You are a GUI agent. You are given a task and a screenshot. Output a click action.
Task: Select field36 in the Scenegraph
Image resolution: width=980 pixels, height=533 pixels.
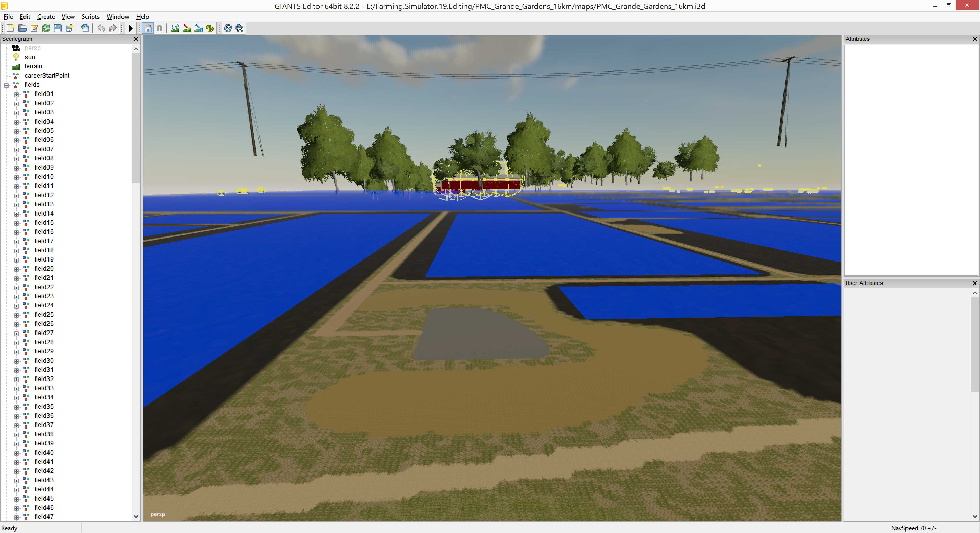[x=44, y=416]
